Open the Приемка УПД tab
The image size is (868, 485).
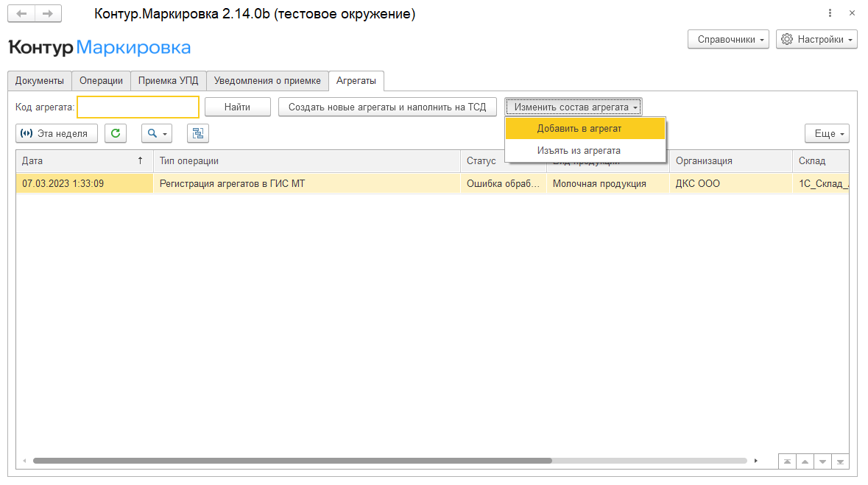click(x=169, y=81)
